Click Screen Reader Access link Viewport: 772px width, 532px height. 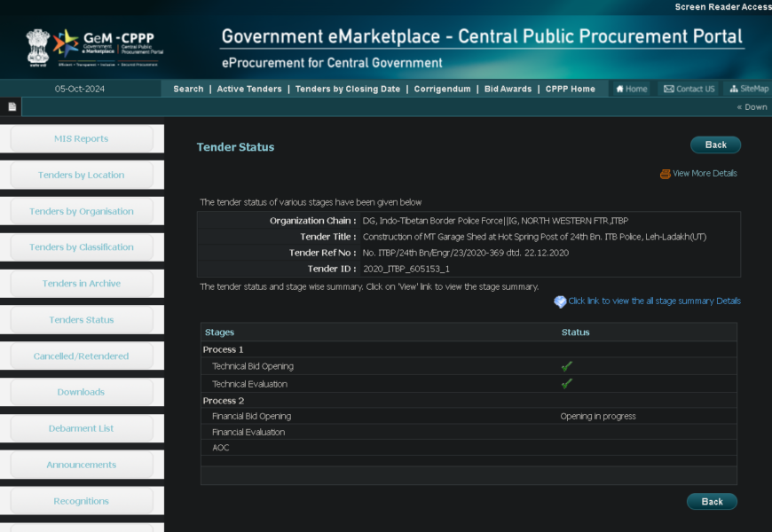[x=723, y=7]
